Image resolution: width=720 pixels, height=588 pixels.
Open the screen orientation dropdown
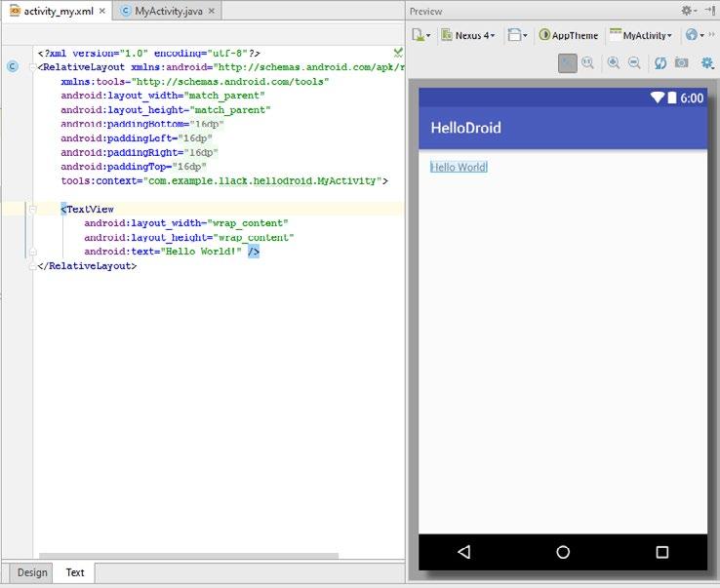(x=518, y=35)
